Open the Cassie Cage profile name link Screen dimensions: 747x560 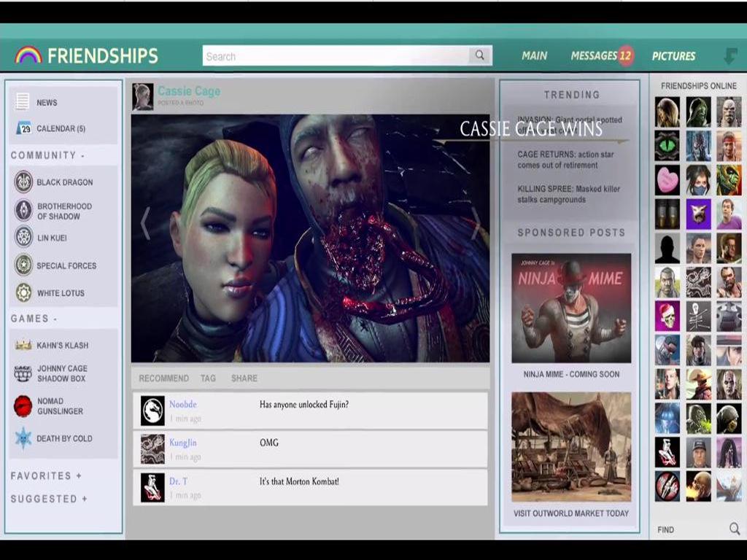189,91
